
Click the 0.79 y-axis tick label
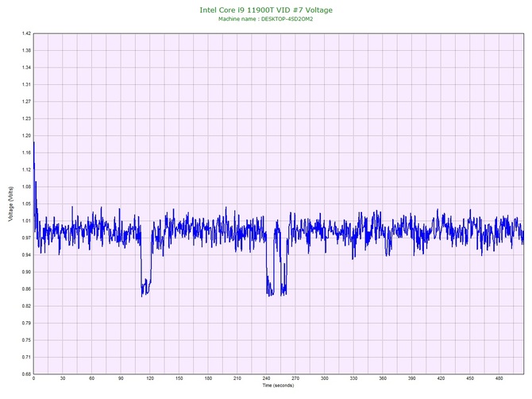click(26, 323)
